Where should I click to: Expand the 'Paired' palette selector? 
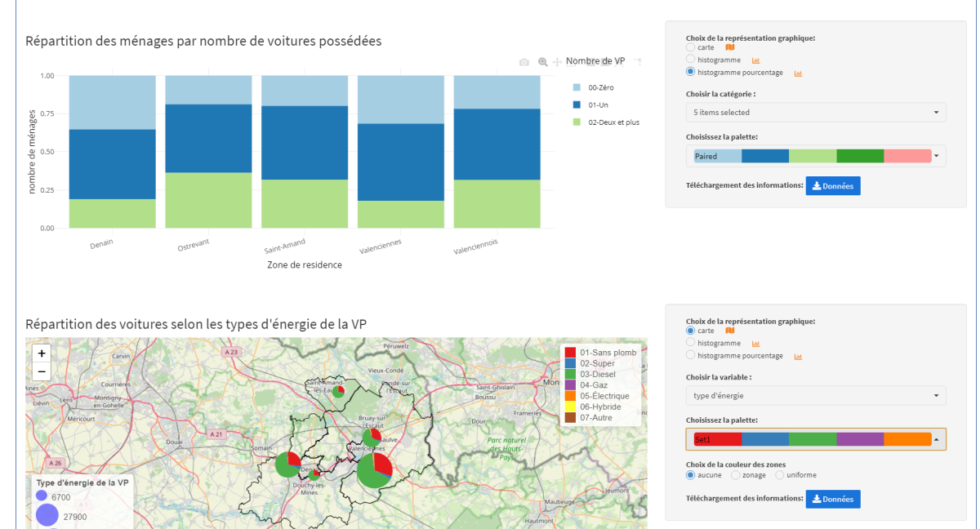(x=815, y=156)
